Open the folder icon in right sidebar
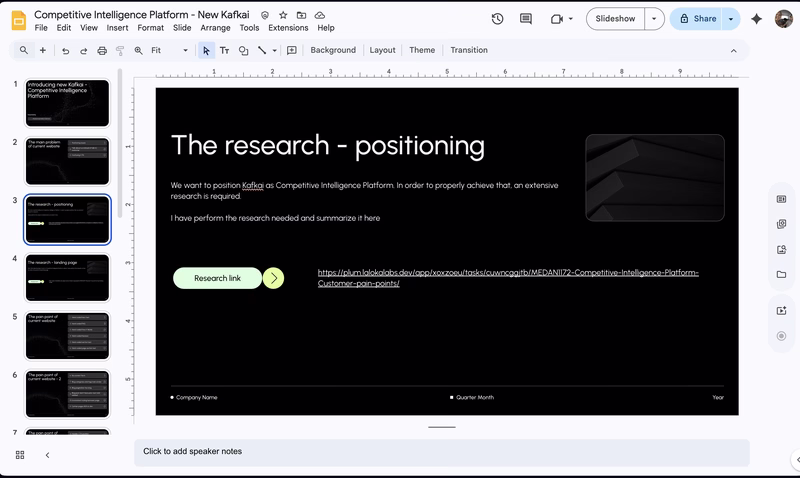The width and height of the screenshot is (800, 478). point(781,274)
